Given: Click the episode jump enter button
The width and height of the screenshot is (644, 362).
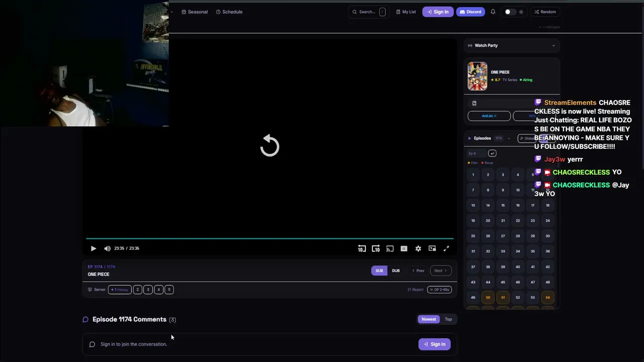Looking at the screenshot, I should coord(492,153).
